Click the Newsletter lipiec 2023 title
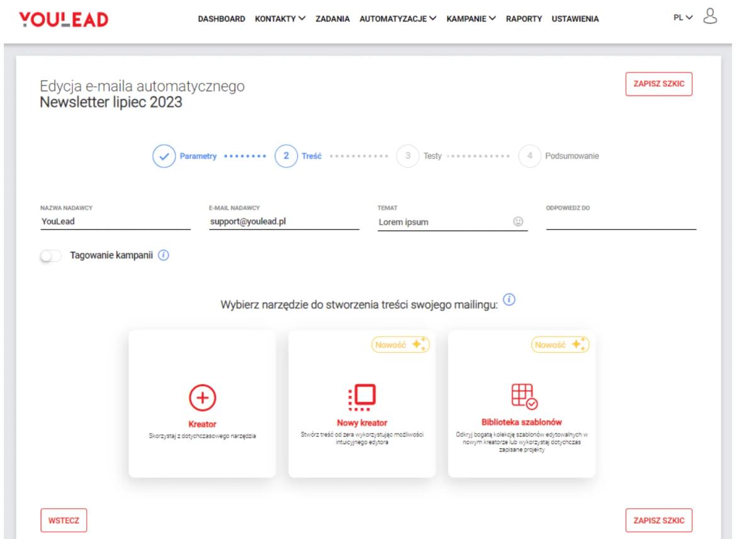The image size is (756, 539). pyautogui.click(x=111, y=103)
